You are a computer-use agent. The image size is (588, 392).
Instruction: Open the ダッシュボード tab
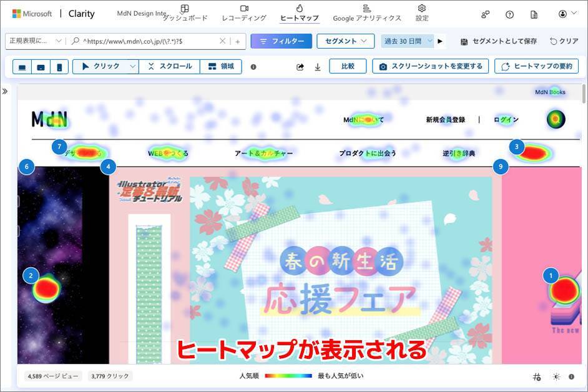click(x=185, y=13)
